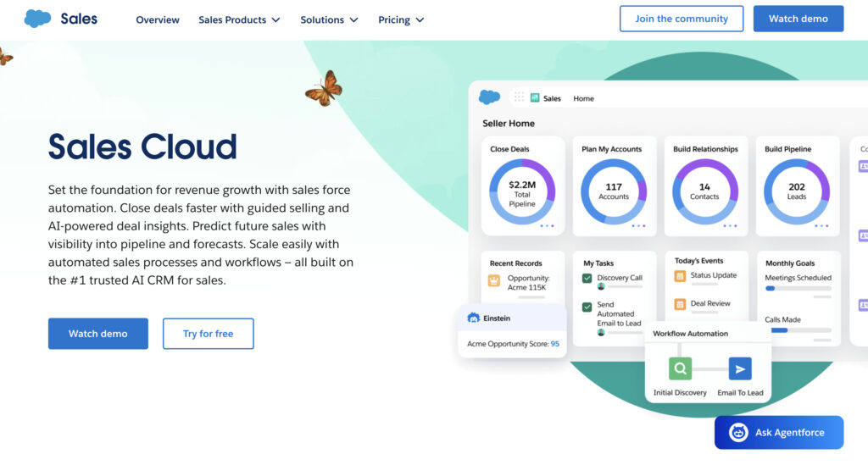Click the Einstein icon
The height and width of the screenshot is (465, 868).
click(x=473, y=318)
